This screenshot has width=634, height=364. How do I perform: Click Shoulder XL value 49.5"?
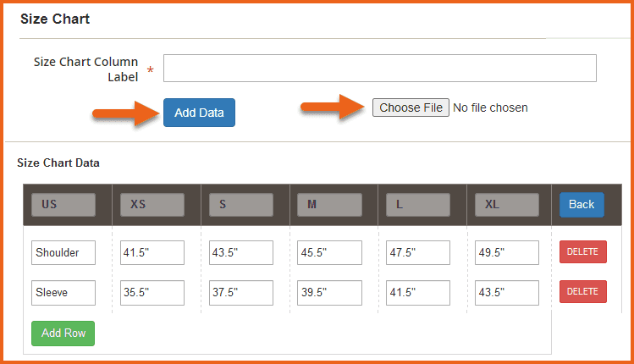pos(507,252)
